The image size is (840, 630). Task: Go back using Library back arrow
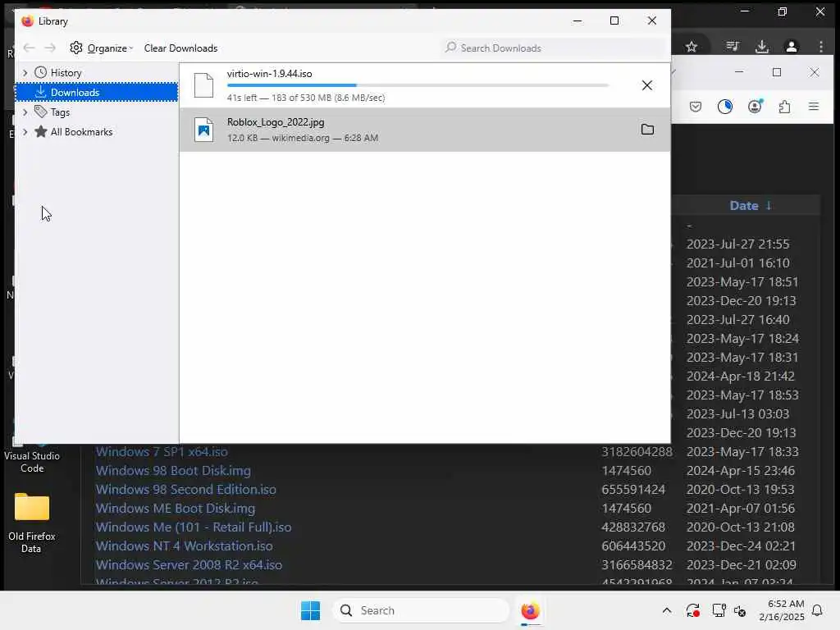pyautogui.click(x=29, y=48)
